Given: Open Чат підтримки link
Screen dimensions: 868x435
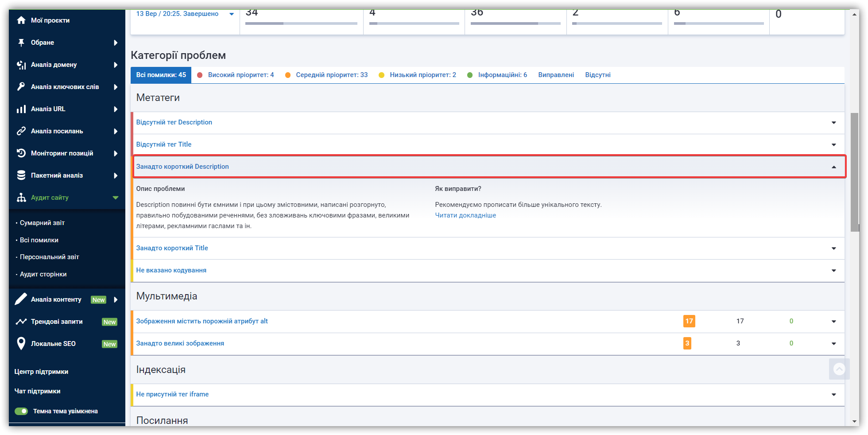Looking at the screenshot, I should (37, 391).
